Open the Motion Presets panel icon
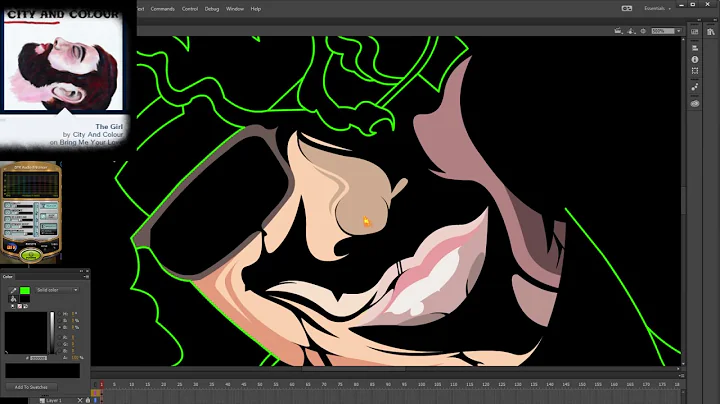 point(695,87)
